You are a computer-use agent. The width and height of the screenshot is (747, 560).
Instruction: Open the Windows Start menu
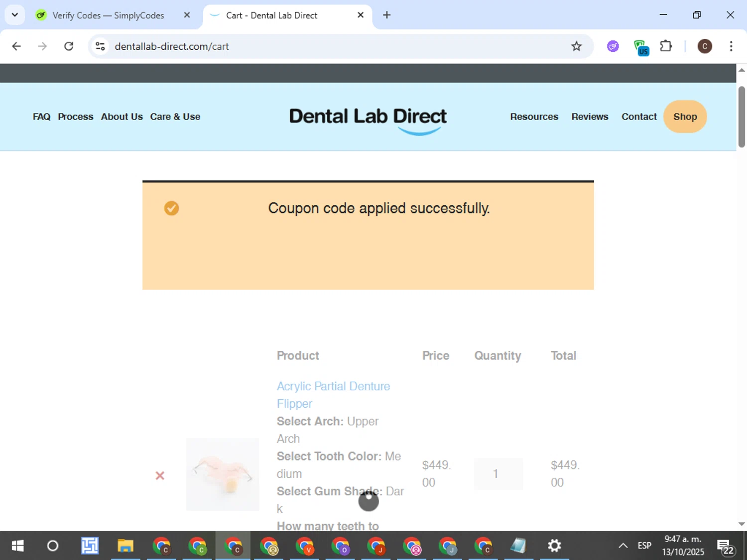pyautogui.click(x=17, y=546)
